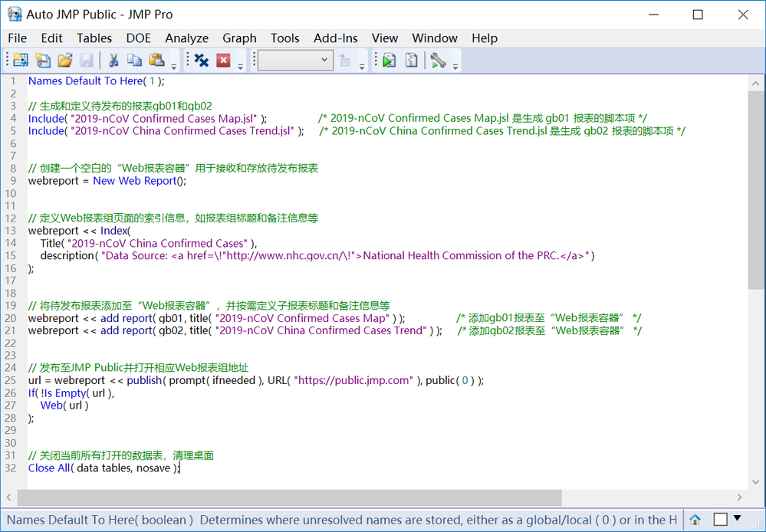Click the comment on line 3 mentioning gb01和gb02
The height and width of the screenshot is (532, 766).
(x=120, y=106)
